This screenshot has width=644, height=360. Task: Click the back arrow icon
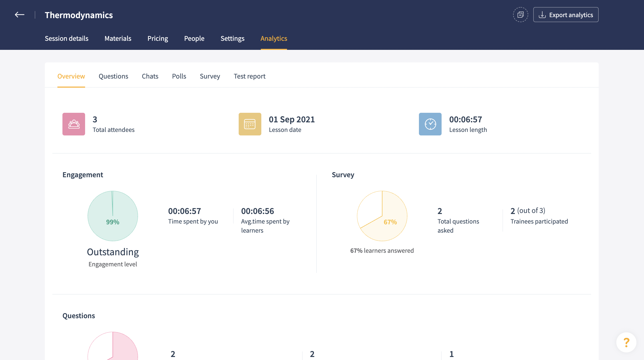click(19, 15)
